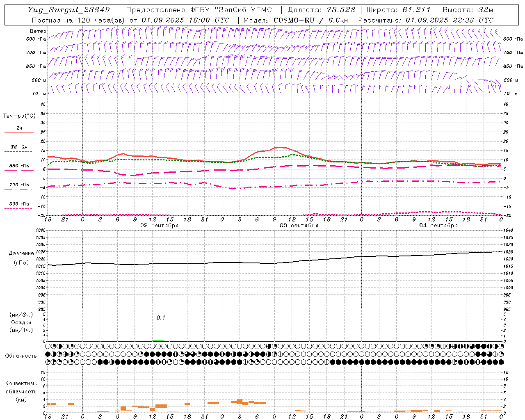The image size is (525, 420).
Task: Click the Рассчитано: 01.09.2025 22:38 UTC text
Action: tap(426, 20)
